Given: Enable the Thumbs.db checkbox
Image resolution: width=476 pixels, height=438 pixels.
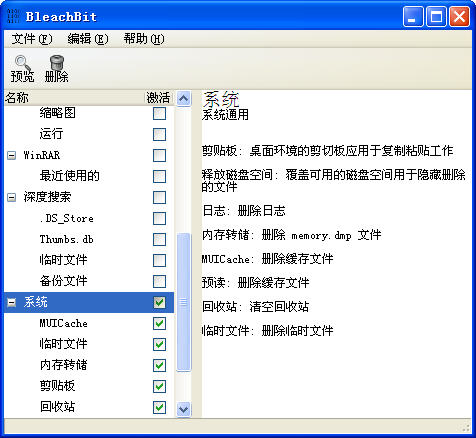Looking at the screenshot, I should click(x=159, y=239).
